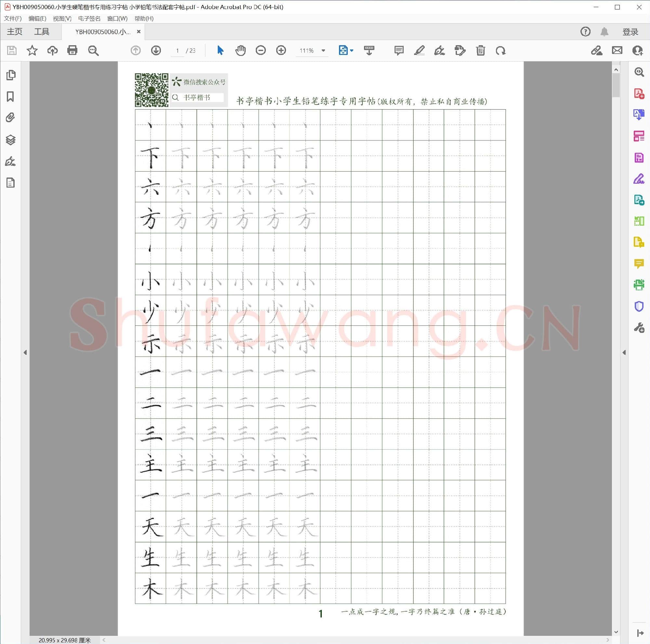Open the zoom percentage dropdown
Viewport: 650px width, 644px height.
[323, 50]
